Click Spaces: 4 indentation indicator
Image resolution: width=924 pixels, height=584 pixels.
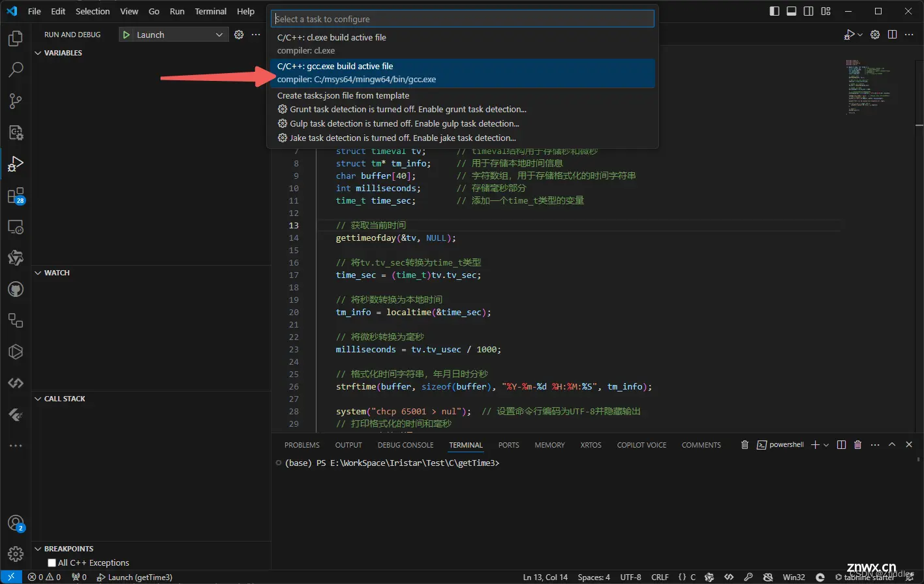click(594, 577)
